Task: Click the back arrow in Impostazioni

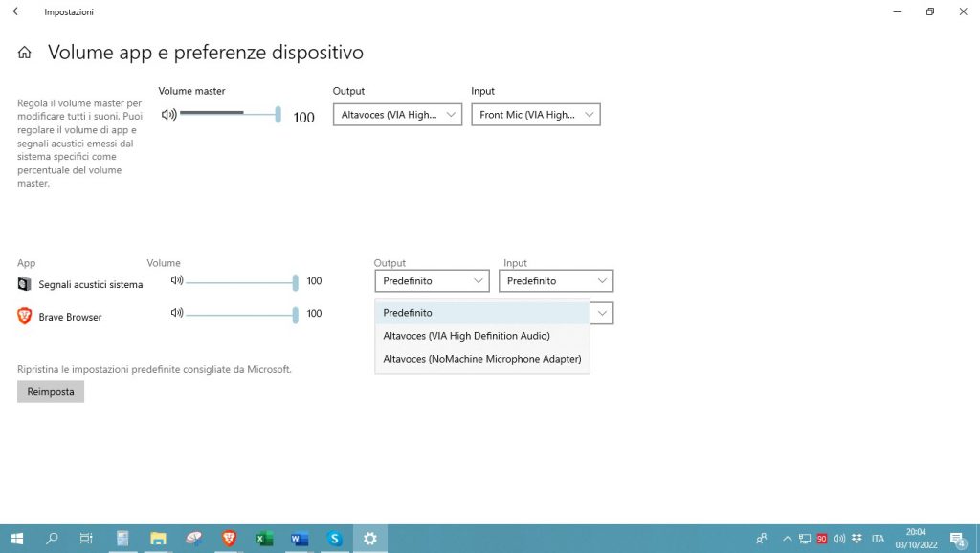Action: pos(17,11)
